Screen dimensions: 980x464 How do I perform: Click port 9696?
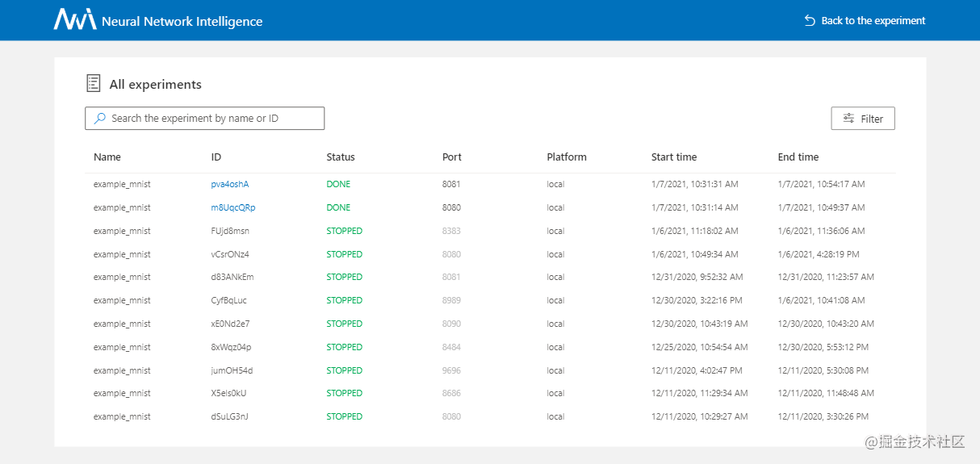click(451, 370)
